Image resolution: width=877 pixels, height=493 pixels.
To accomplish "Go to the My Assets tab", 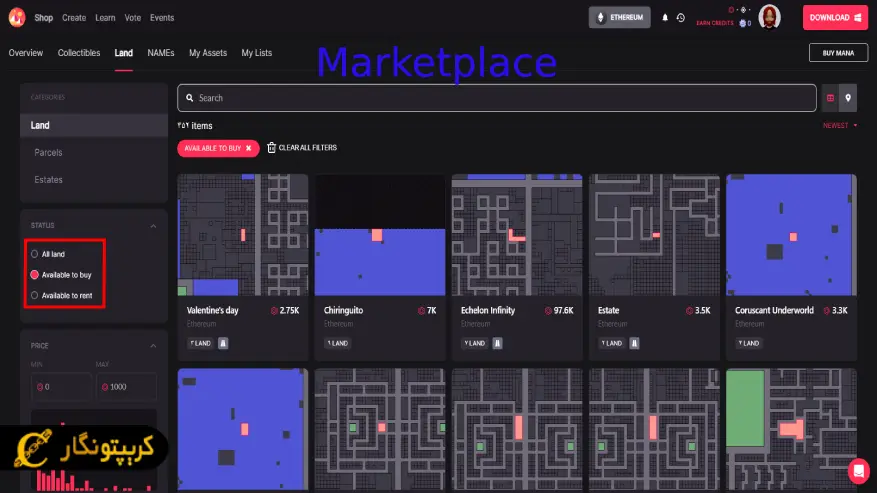I will [208, 53].
